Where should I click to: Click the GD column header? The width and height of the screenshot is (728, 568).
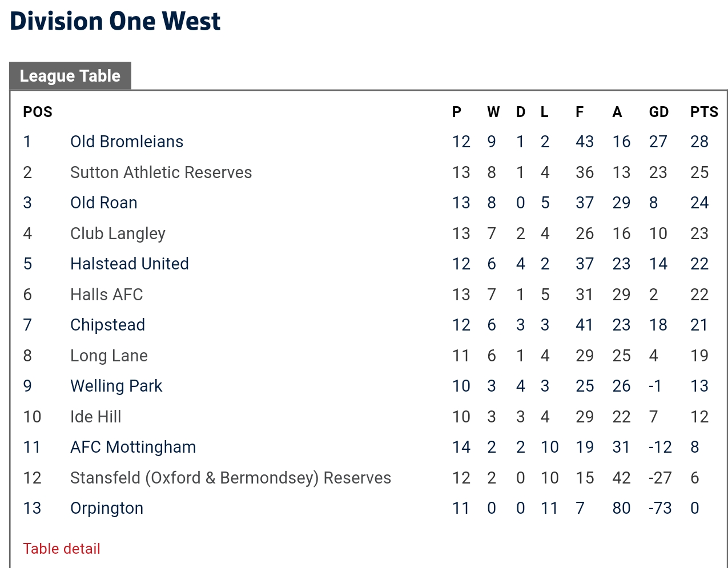click(x=659, y=112)
